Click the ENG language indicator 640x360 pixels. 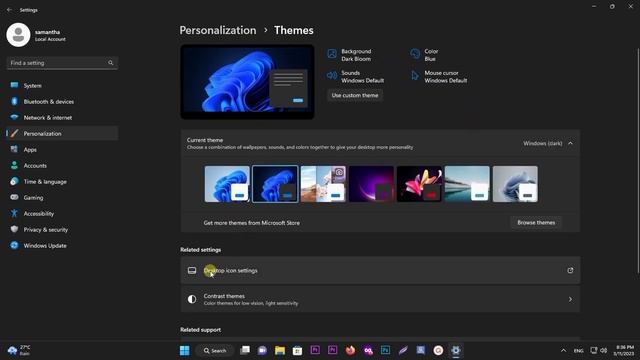578,351
